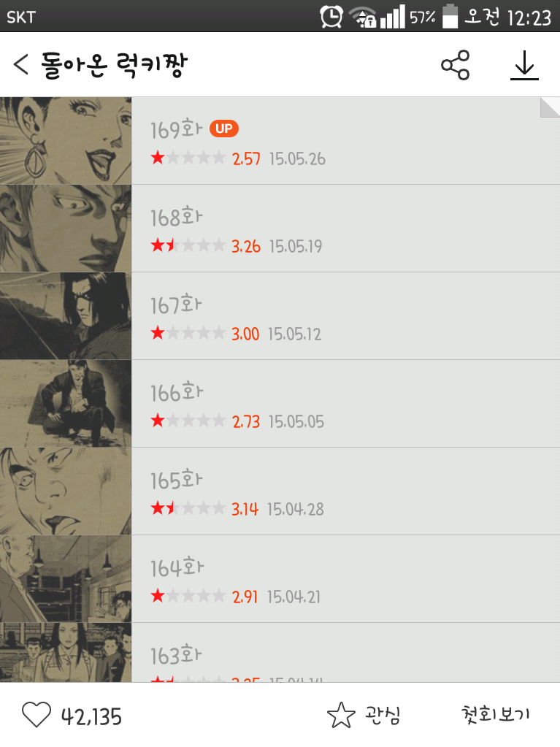560x747 pixels.
Task: Open the share icon in header
Action: 456,65
